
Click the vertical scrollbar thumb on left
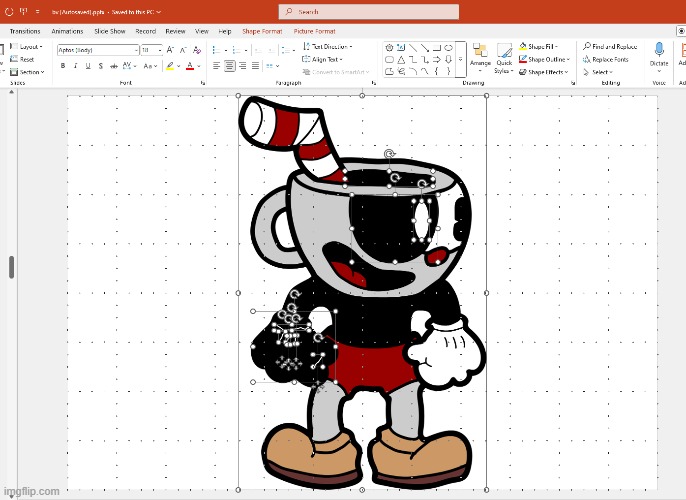coord(11,267)
